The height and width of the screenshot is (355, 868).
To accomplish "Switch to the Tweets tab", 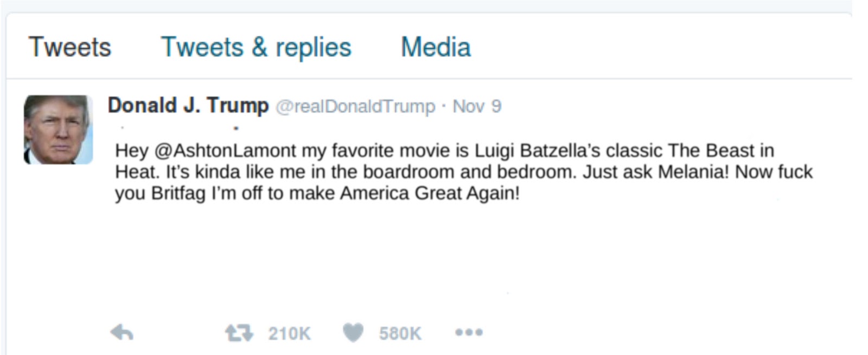I will click(69, 47).
